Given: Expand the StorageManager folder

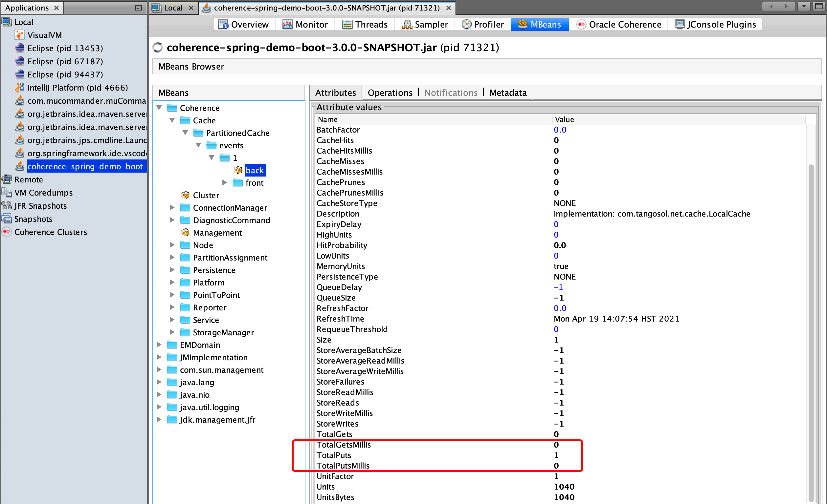Looking at the screenshot, I should point(172,332).
